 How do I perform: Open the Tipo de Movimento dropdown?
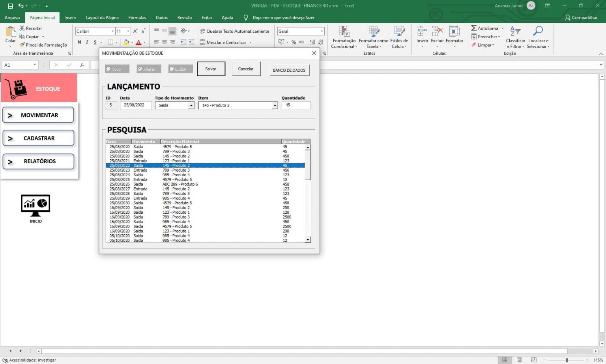pyautogui.click(x=191, y=105)
